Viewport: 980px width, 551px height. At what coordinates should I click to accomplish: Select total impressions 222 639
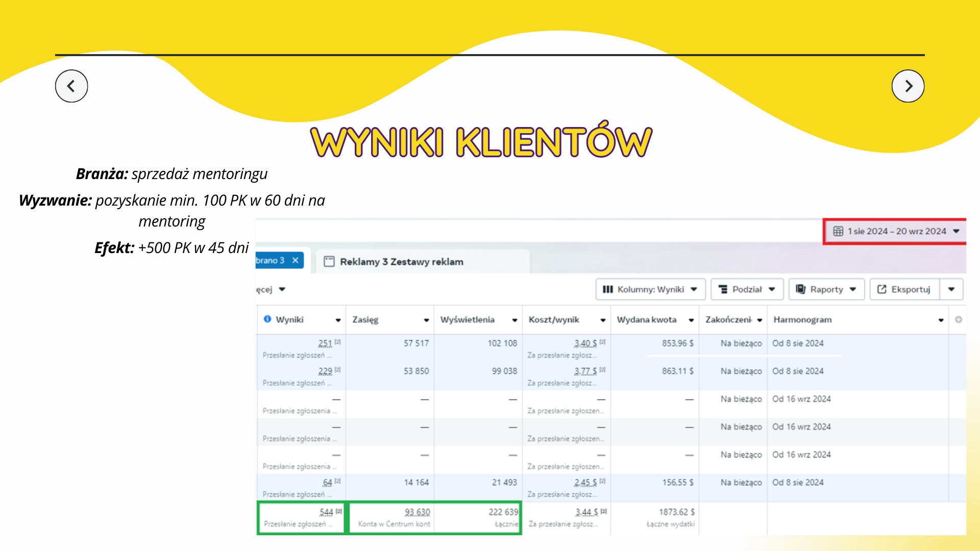click(503, 512)
